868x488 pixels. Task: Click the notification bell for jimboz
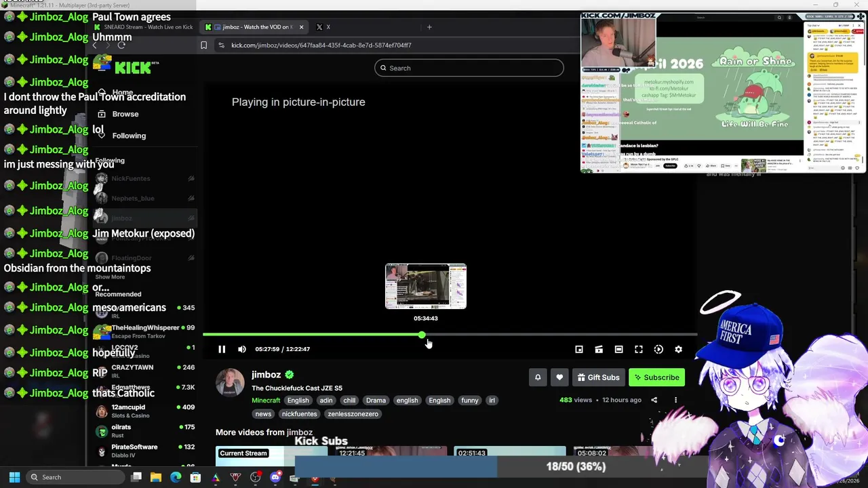(x=538, y=378)
